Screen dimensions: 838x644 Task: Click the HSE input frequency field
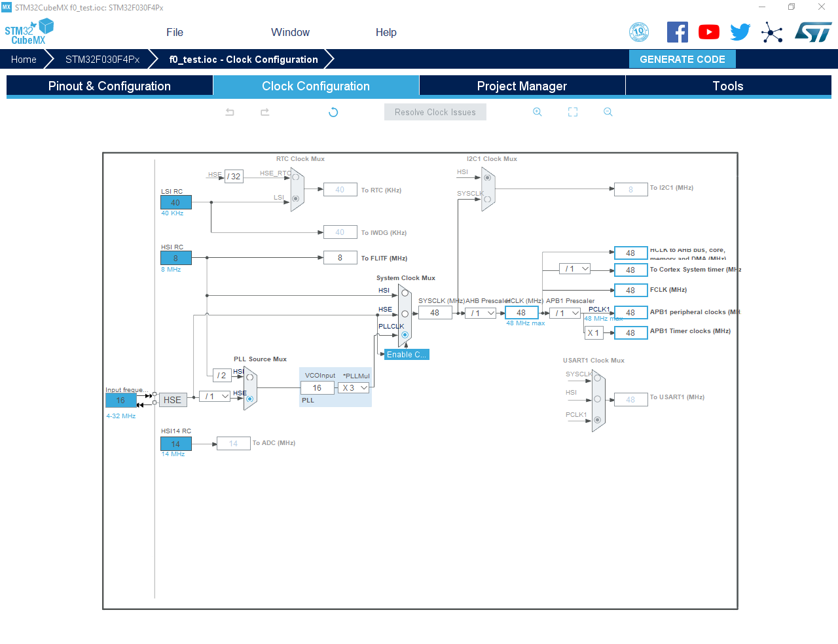point(121,401)
